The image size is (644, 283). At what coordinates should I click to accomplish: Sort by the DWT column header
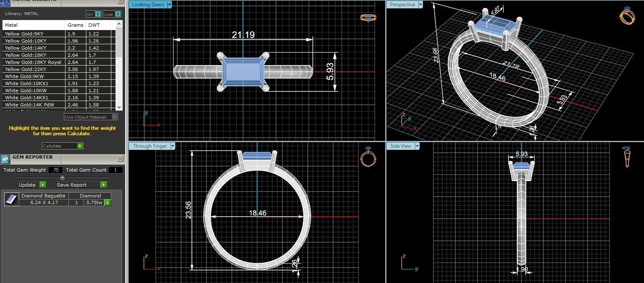pyautogui.click(x=98, y=25)
